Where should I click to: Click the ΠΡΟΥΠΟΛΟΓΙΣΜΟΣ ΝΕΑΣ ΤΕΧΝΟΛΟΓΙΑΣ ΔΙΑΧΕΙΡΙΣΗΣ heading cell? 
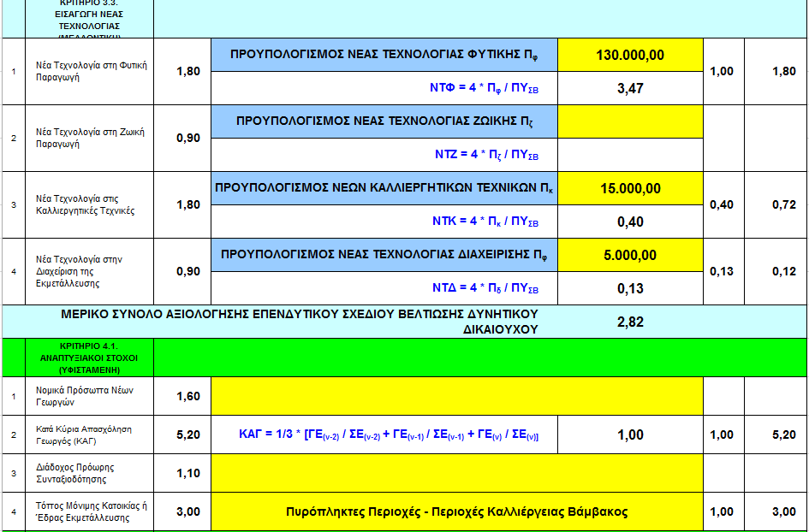[x=384, y=255]
